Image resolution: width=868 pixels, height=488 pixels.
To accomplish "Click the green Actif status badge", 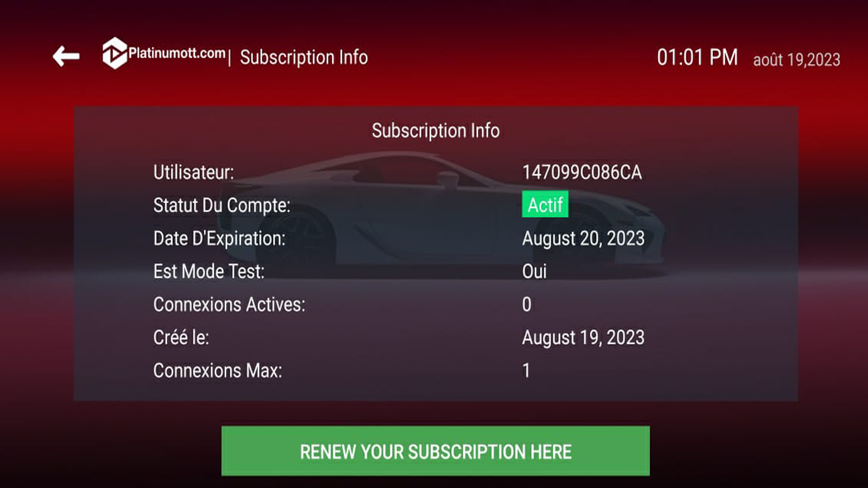I will click(x=545, y=205).
